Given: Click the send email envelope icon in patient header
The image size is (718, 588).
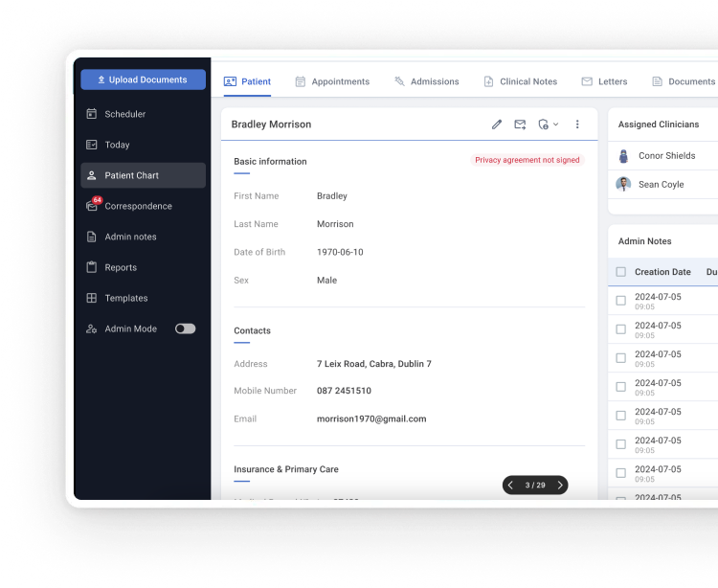Looking at the screenshot, I should pyautogui.click(x=520, y=124).
